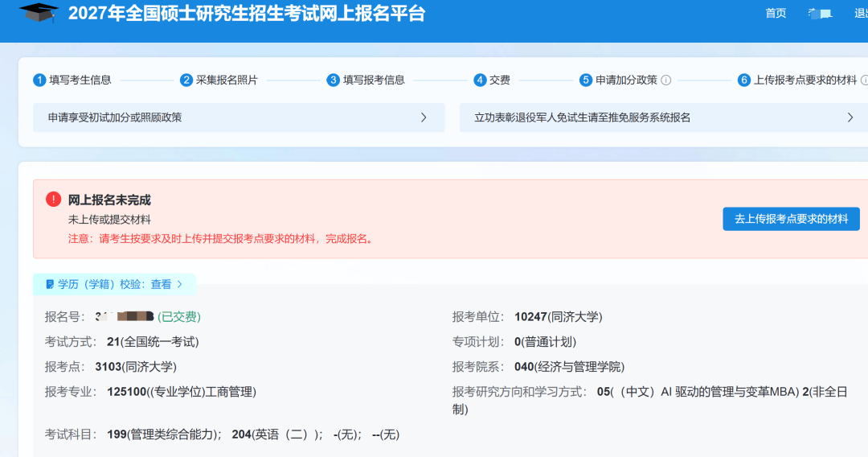
Task: Click 10247(同济大学) 报考单位 value
Action: click(558, 317)
